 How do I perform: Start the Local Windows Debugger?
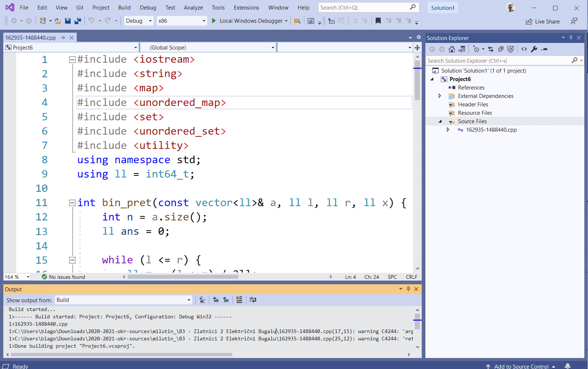pos(248,21)
